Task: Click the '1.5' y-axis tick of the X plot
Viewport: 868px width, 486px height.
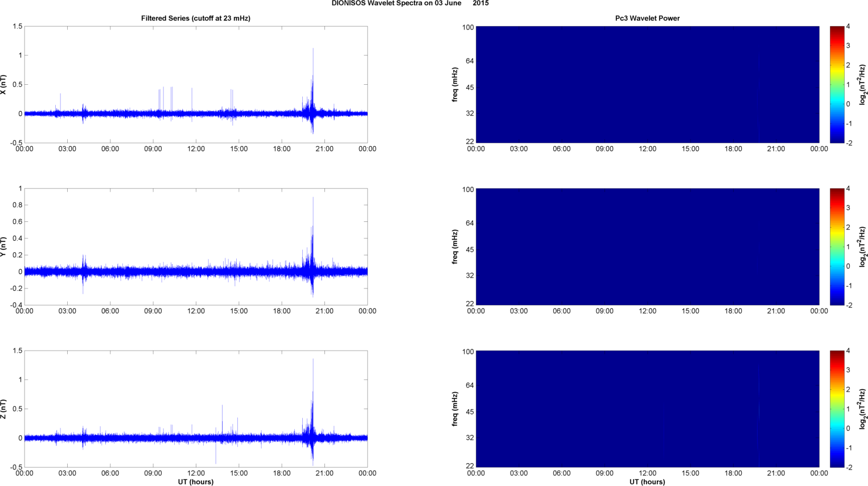Action: click(17, 27)
